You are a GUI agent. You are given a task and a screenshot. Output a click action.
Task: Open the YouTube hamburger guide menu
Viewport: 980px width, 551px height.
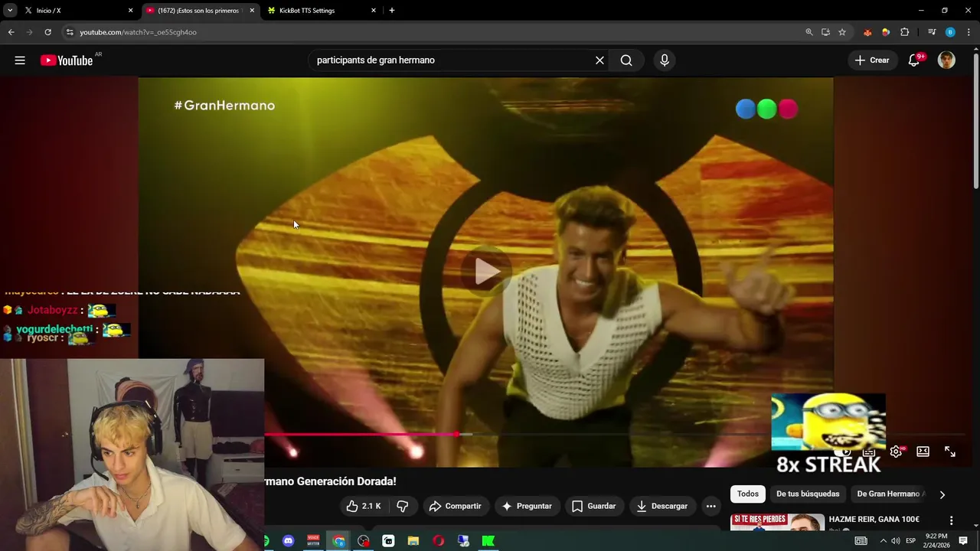click(x=20, y=60)
